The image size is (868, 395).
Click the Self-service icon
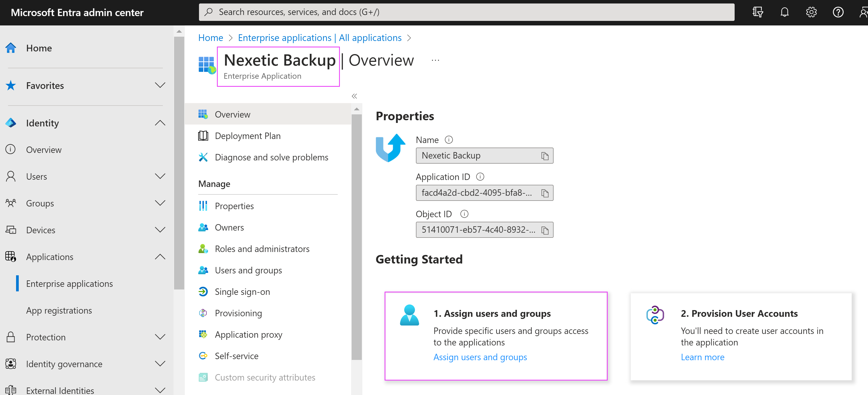pyautogui.click(x=203, y=356)
